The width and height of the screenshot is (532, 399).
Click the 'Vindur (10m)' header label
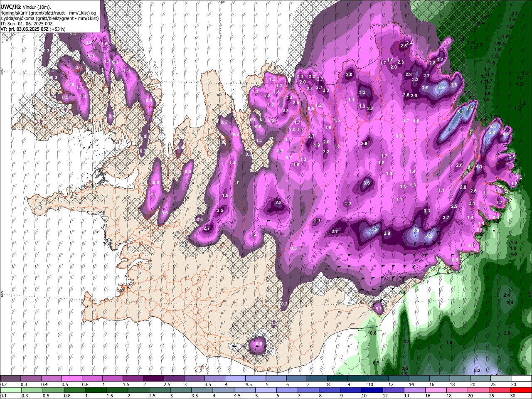pyautogui.click(x=36, y=7)
